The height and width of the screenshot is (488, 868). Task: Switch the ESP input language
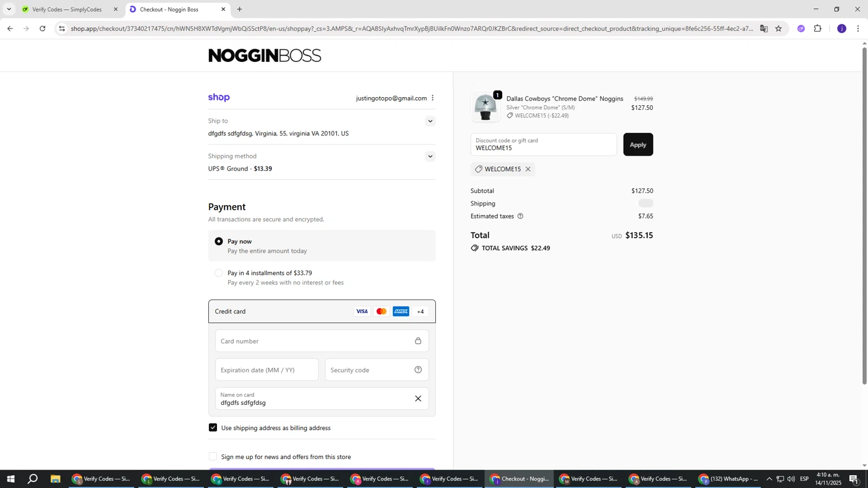(804, 479)
